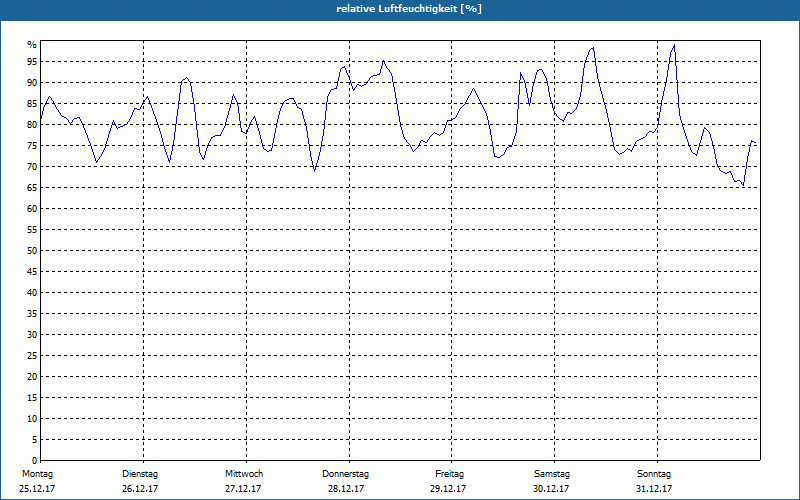The width and height of the screenshot is (800, 500).
Task: Click the y-axis value '60'
Action: 32,209
